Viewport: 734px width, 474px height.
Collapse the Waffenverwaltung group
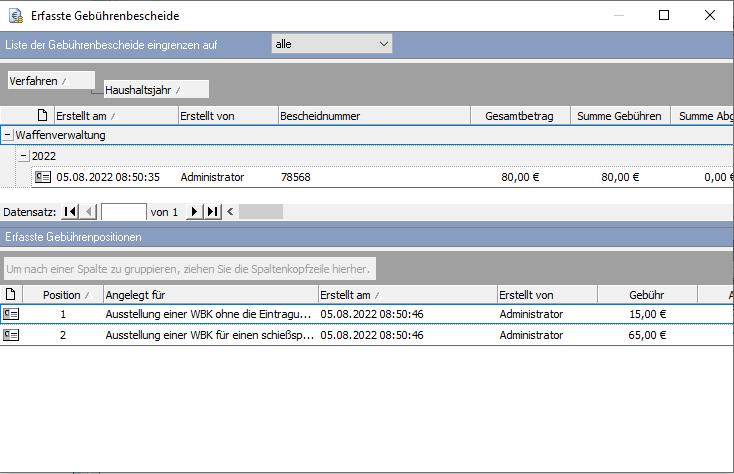[8, 135]
